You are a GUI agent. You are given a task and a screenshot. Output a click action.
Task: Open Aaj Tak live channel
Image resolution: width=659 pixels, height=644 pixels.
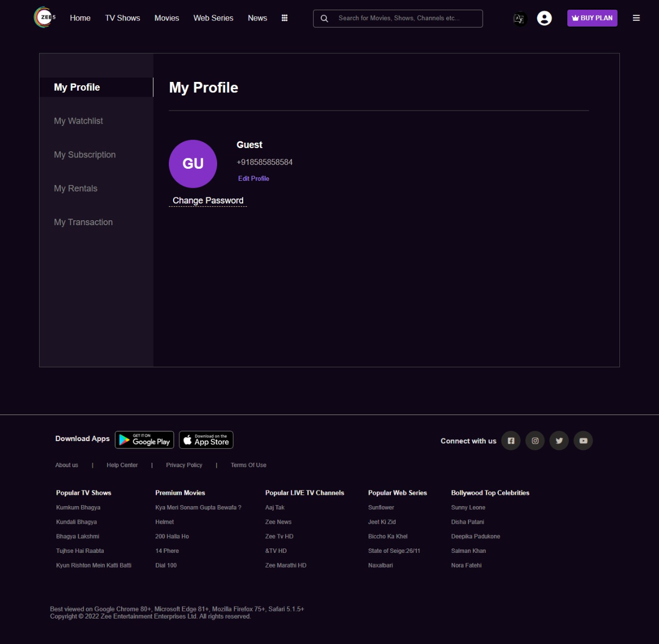(275, 507)
